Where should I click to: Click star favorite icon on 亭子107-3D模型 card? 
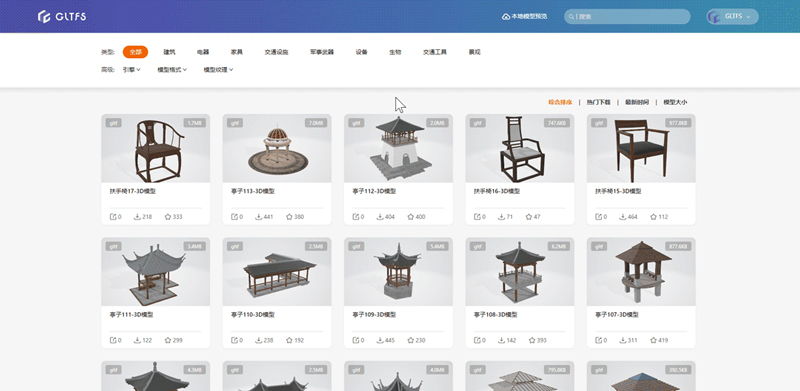tap(654, 340)
